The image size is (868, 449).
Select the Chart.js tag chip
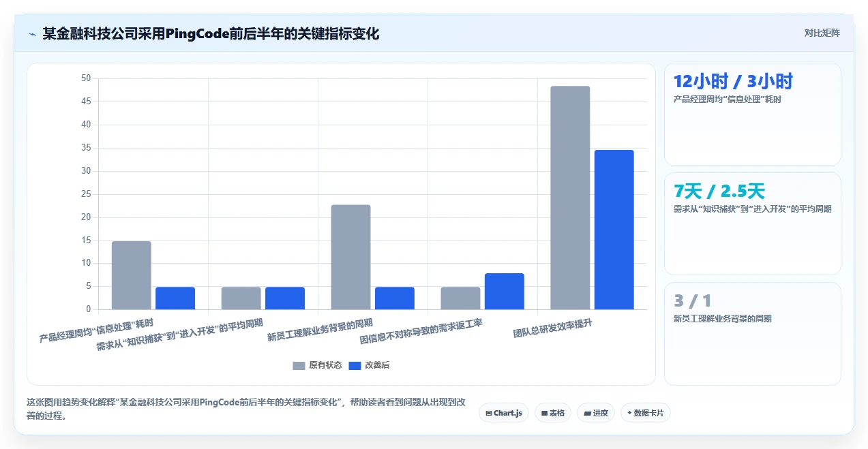(x=504, y=413)
